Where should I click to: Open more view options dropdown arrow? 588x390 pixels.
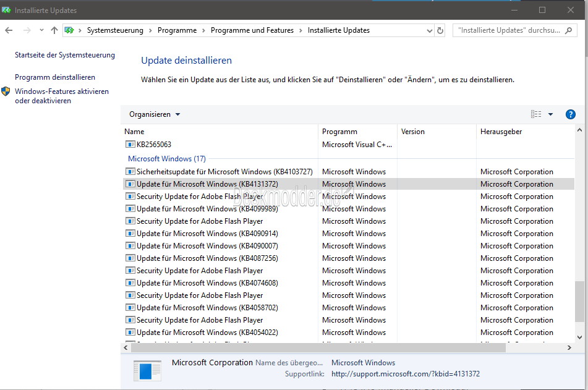pyautogui.click(x=550, y=114)
